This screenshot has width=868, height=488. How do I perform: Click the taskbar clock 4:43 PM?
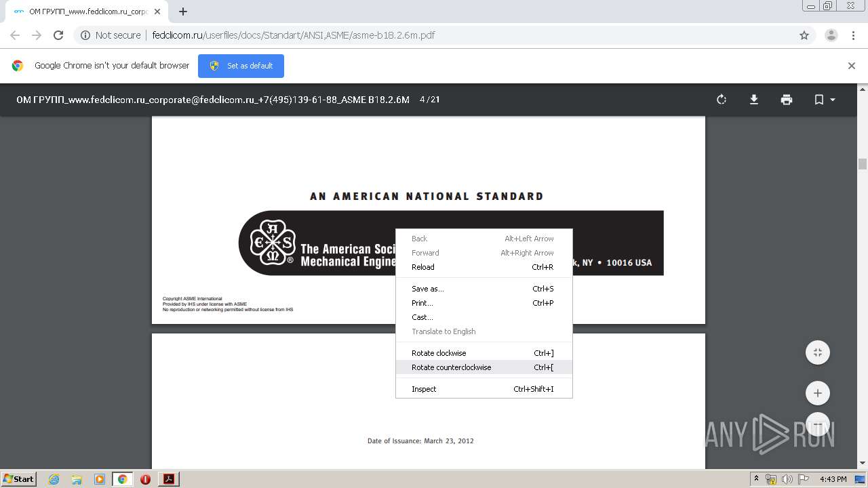point(833,479)
